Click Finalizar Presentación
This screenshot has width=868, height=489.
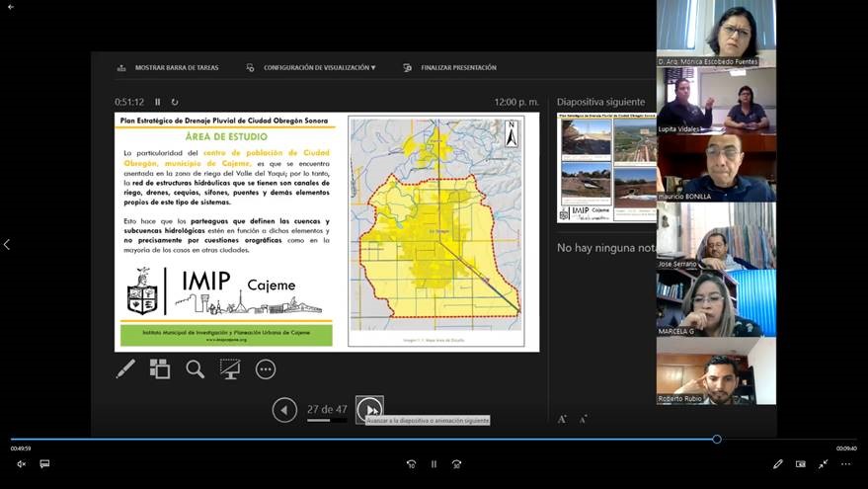tap(450, 68)
